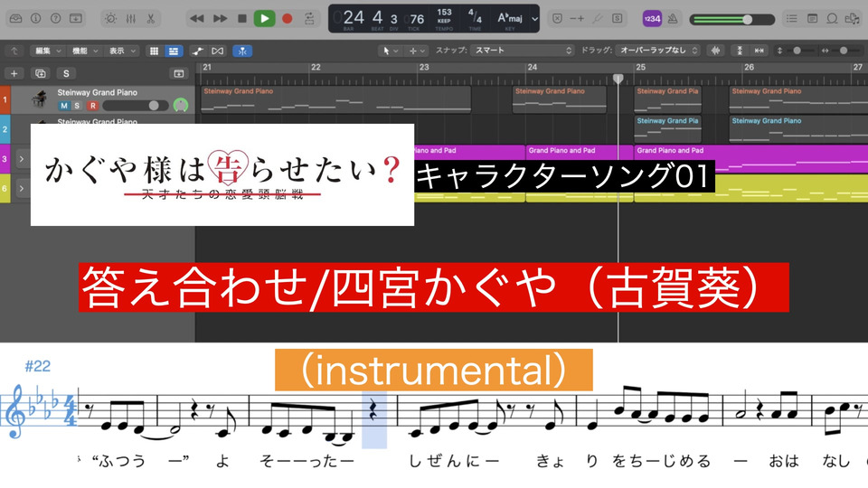868x488 pixels.
Task: Click the playhead marker on the ruler
Action: pos(618,79)
